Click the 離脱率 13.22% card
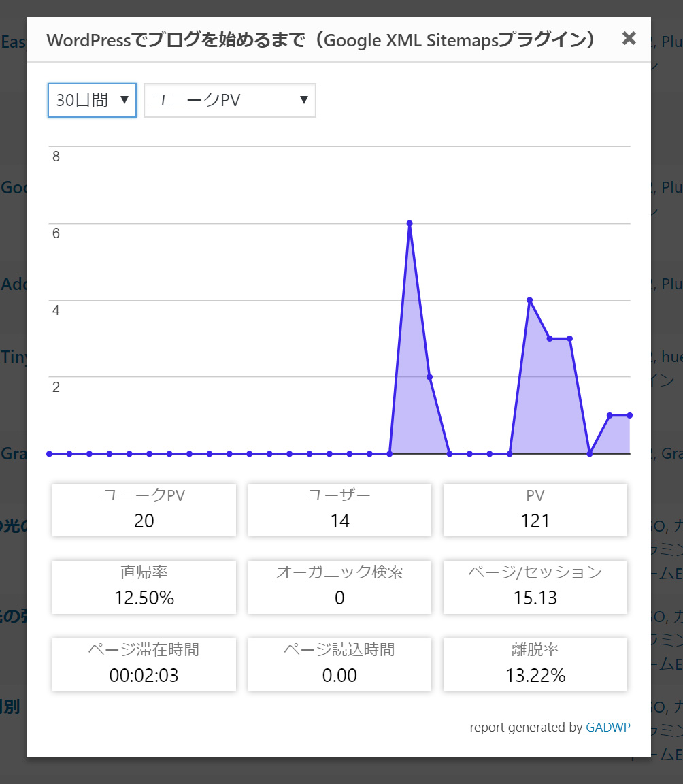 [x=535, y=664]
